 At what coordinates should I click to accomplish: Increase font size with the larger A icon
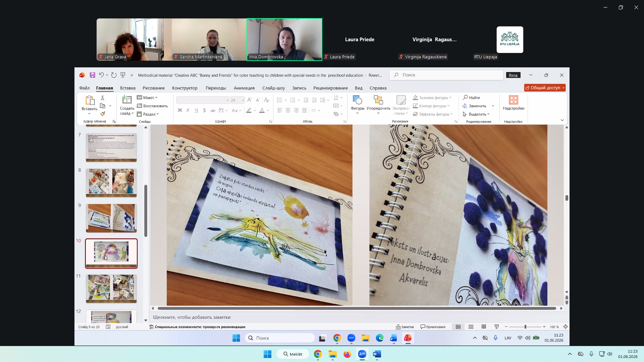(250, 100)
